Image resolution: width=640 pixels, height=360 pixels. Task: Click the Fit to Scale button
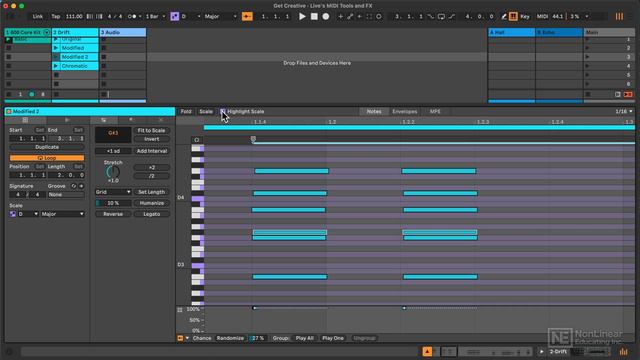151,131
